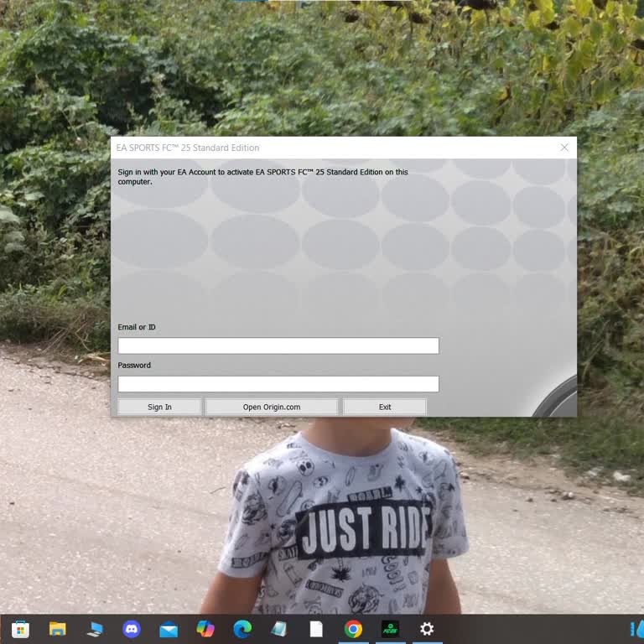644x644 pixels.
Task: Open Copilot from the taskbar
Action: coord(205,629)
